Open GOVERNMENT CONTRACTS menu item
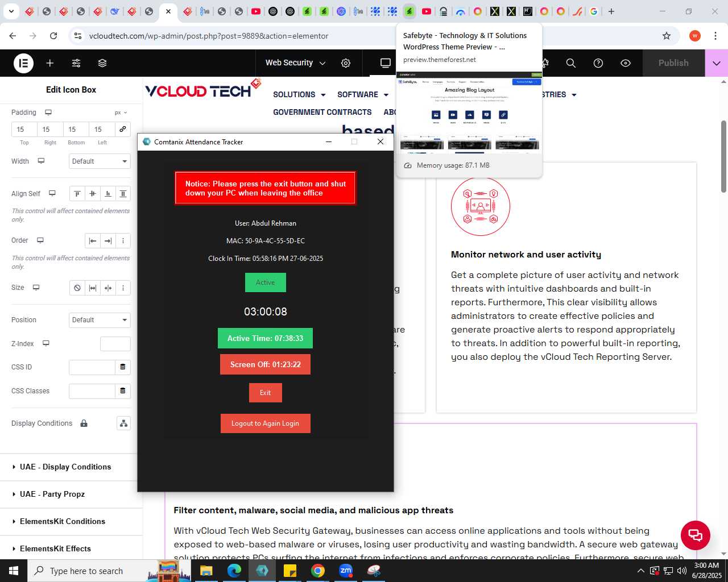728x582 pixels. 322,113
